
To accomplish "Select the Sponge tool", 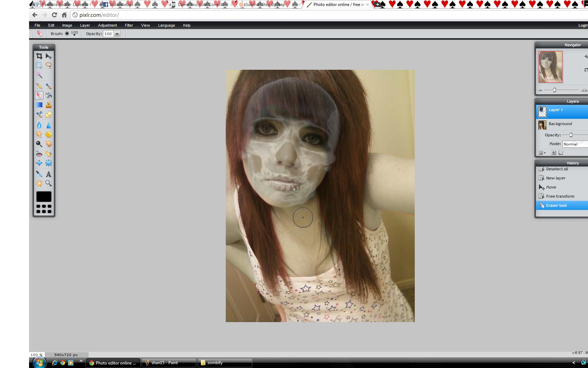I will (x=49, y=135).
